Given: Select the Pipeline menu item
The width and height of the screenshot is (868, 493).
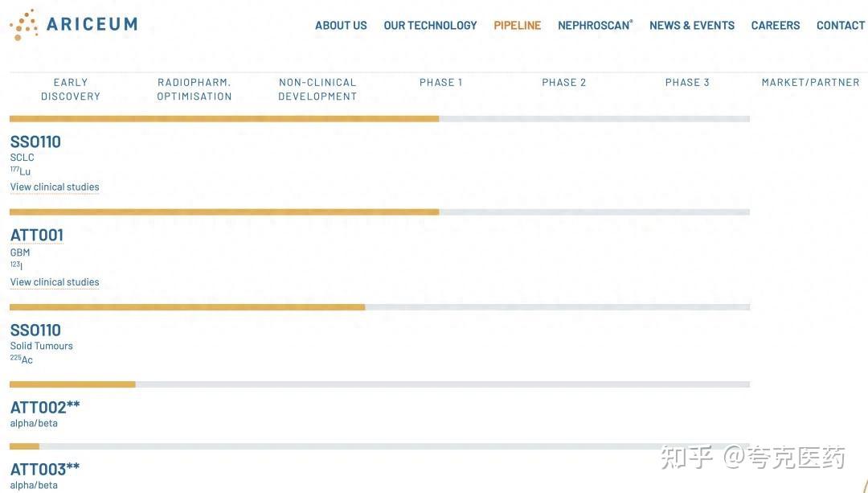Looking at the screenshot, I should tap(517, 26).
